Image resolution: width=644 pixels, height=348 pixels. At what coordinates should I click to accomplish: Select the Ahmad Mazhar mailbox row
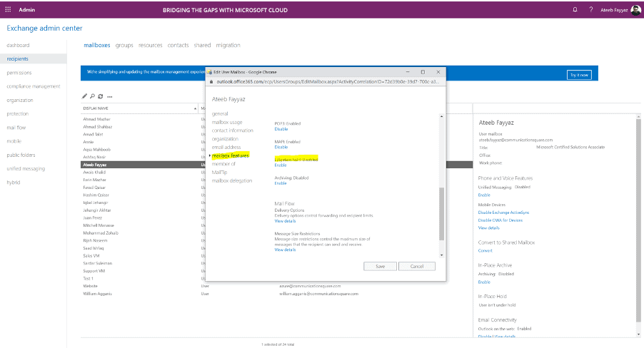click(x=276, y=119)
